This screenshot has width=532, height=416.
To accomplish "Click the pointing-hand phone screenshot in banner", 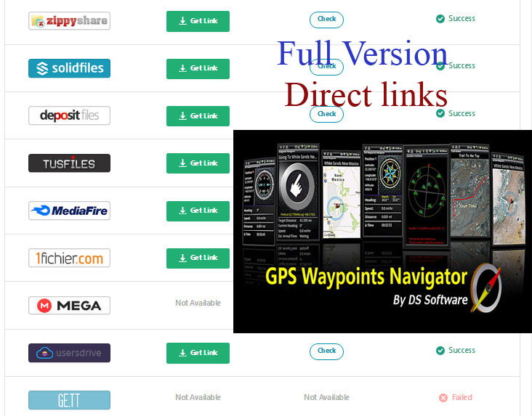I will point(298,192).
